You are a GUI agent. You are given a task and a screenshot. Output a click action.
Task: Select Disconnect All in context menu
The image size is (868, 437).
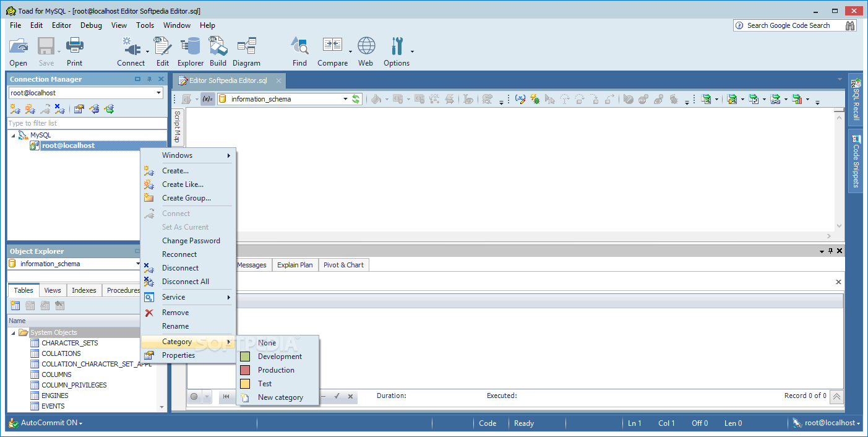pos(188,282)
